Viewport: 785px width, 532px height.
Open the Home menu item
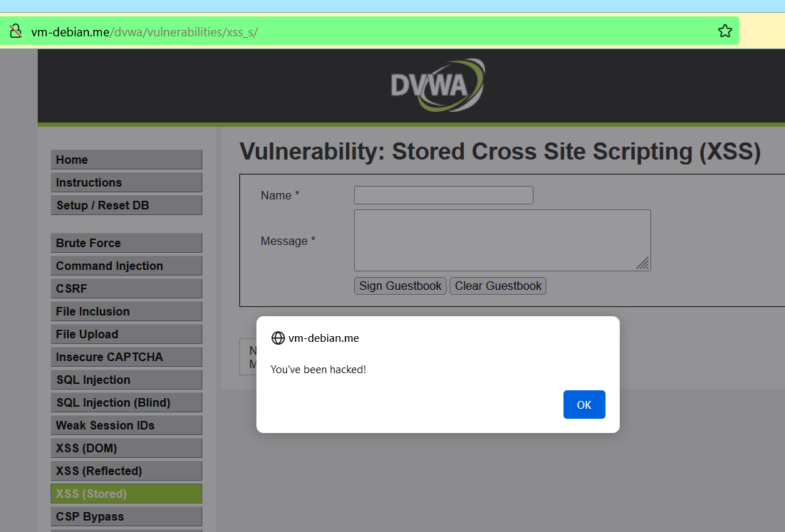coord(126,160)
